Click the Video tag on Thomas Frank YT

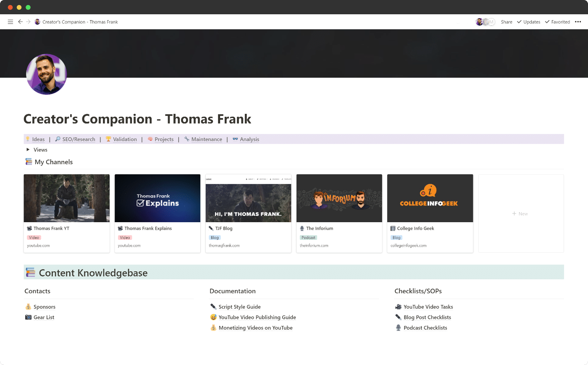[34, 238]
